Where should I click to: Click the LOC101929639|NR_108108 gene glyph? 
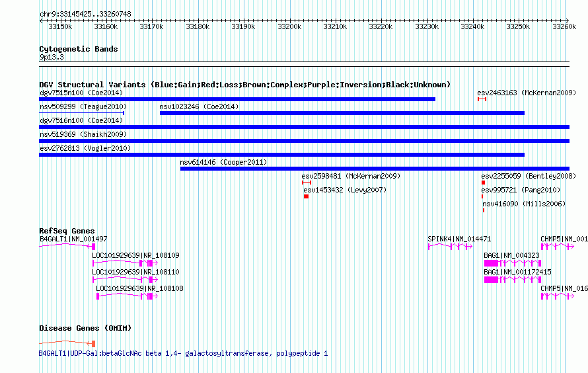[x=127, y=296]
